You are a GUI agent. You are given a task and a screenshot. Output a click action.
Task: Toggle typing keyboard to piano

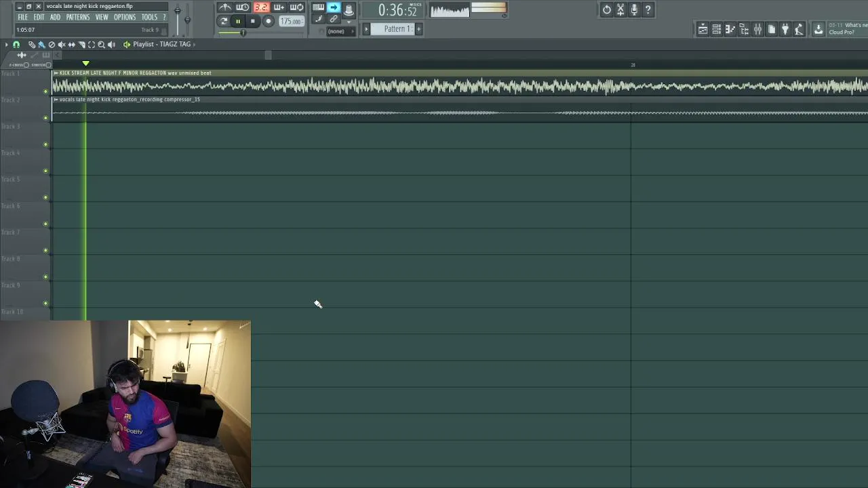318,7
